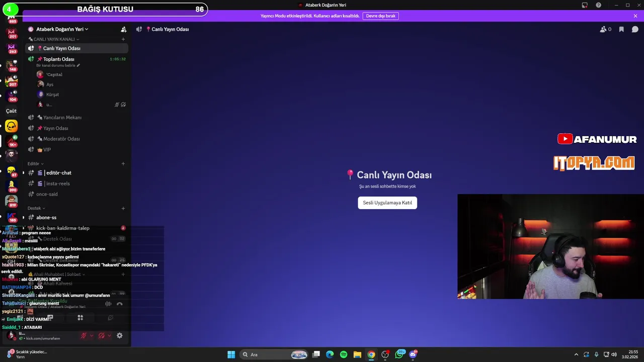The image size is (644, 362).
Task: Open the kick-ban-kaldirma-talep channel
Action: pyautogui.click(x=76, y=228)
